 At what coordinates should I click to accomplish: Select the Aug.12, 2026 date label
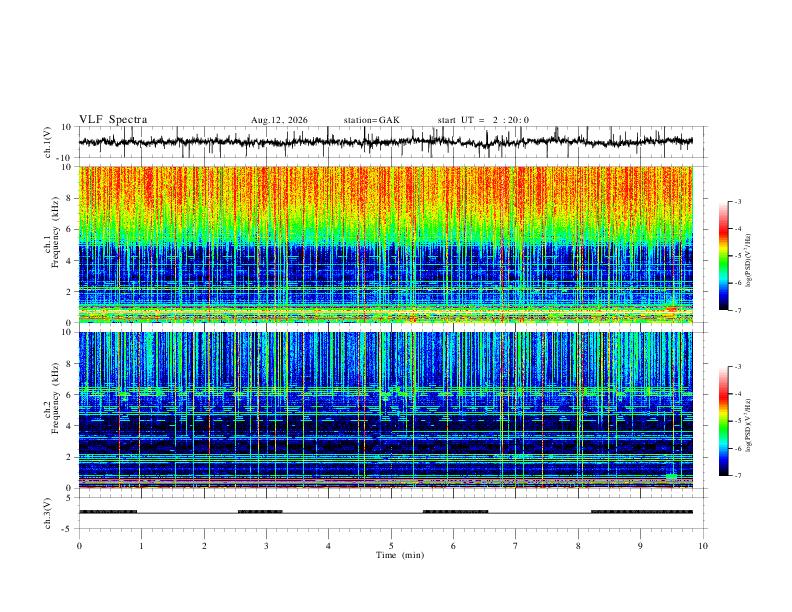click(279, 120)
